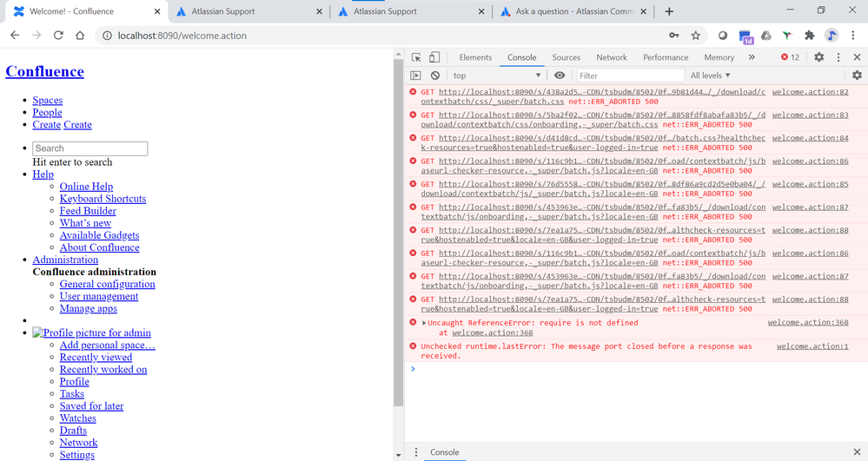Clear the console log
The height and width of the screenshot is (461, 868).
pos(435,76)
